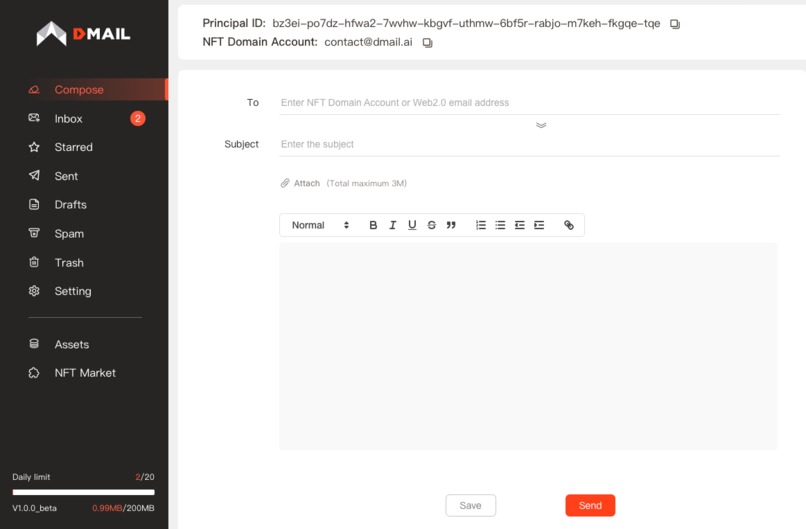Image resolution: width=806 pixels, height=529 pixels.
Task: Click inside the message body editor
Action: pyautogui.click(x=528, y=346)
